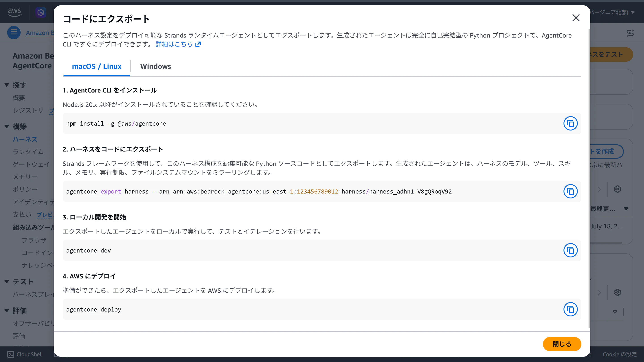644x362 pixels.
Task: Open the region dropdown バージニア北部
Action: (612, 12)
